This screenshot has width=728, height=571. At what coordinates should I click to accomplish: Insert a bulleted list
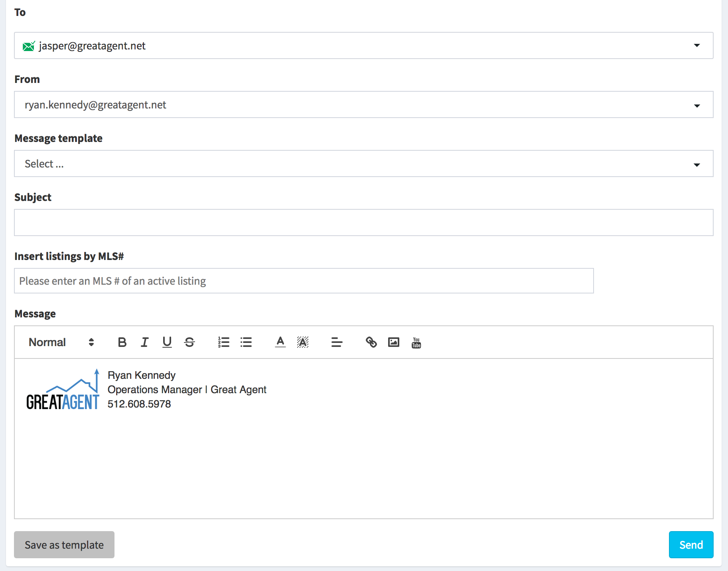pos(246,342)
